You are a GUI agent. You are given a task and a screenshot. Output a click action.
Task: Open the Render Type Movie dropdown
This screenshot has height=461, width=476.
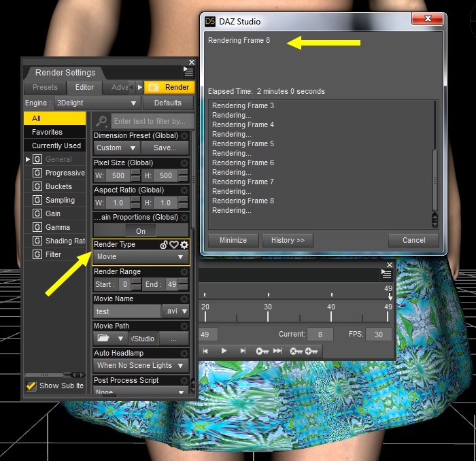click(141, 257)
